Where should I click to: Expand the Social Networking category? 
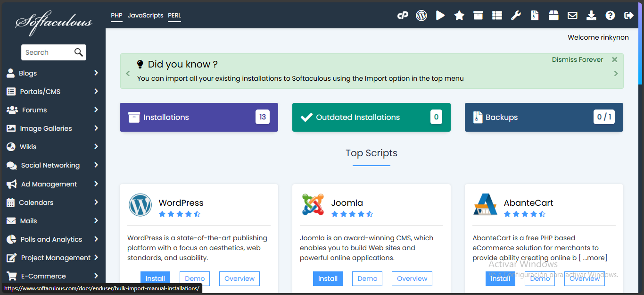coord(53,165)
